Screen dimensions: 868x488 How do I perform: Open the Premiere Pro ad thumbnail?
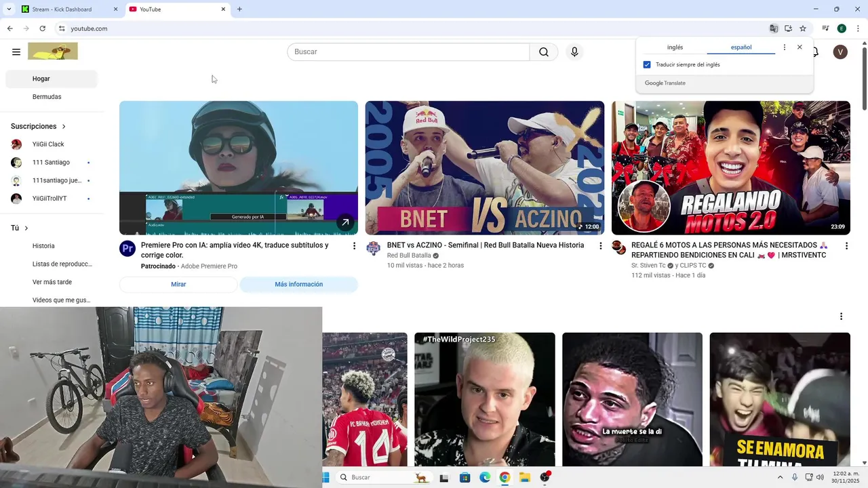coord(239,168)
